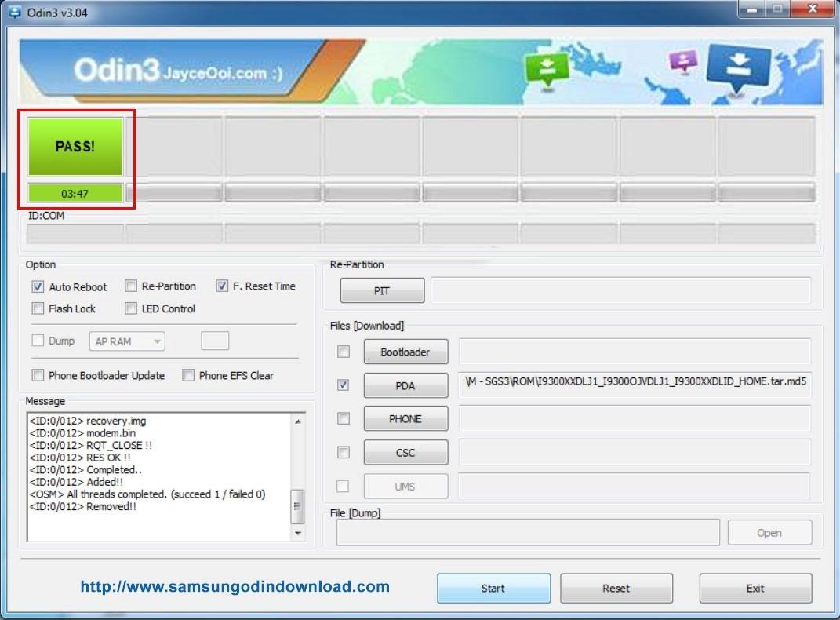Viewport: 840px width, 620px height.
Task: Click the PIT button
Action: 382,290
